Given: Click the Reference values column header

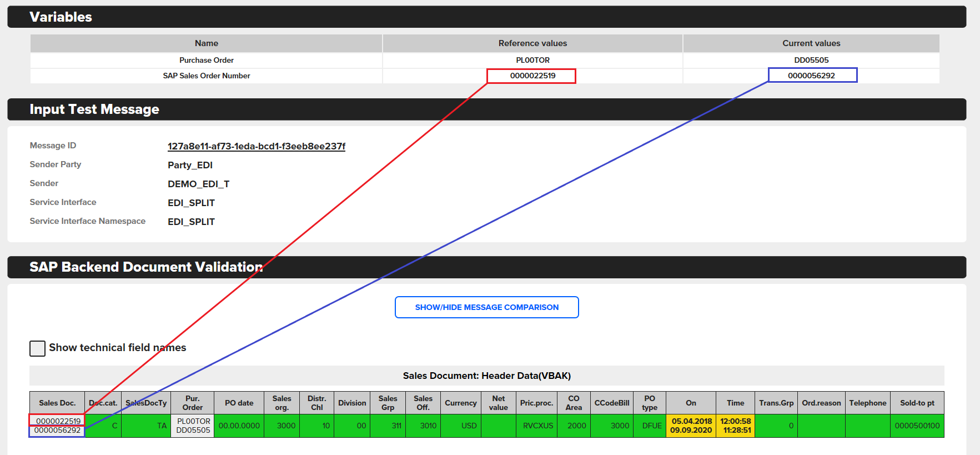Looking at the screenshot, I should [x=532, y=43].
